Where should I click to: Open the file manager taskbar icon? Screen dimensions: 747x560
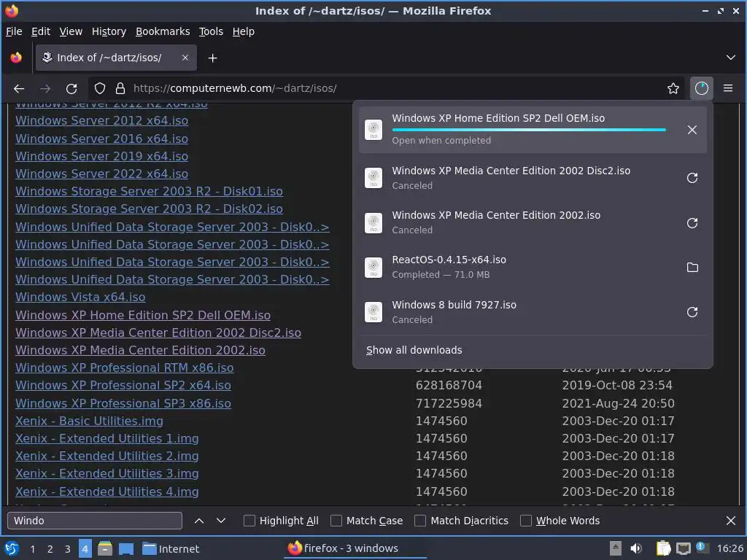click(105, 548)
